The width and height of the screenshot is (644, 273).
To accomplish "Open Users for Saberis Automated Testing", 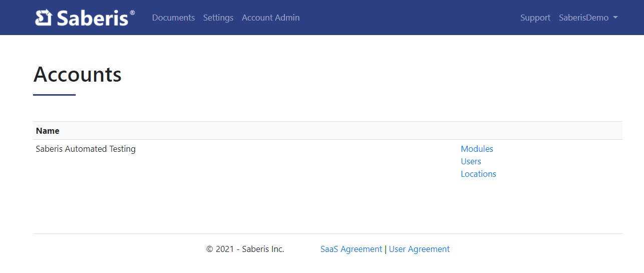I will (x=471, y=161).
